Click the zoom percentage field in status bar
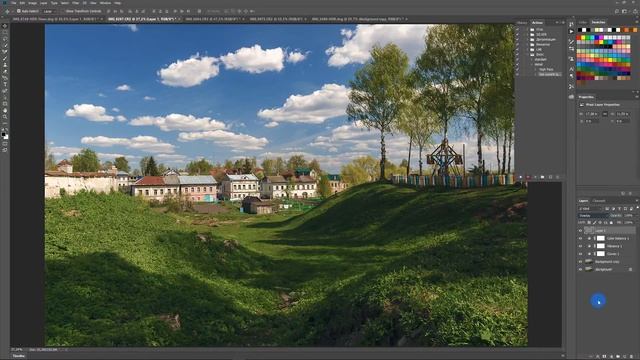640x360 pixels. [x=16, y=350]
